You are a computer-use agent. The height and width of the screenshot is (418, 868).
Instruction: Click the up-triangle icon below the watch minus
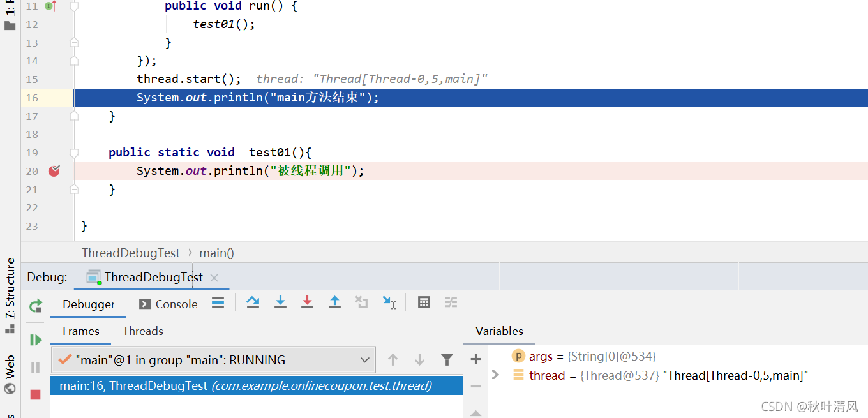475,413
